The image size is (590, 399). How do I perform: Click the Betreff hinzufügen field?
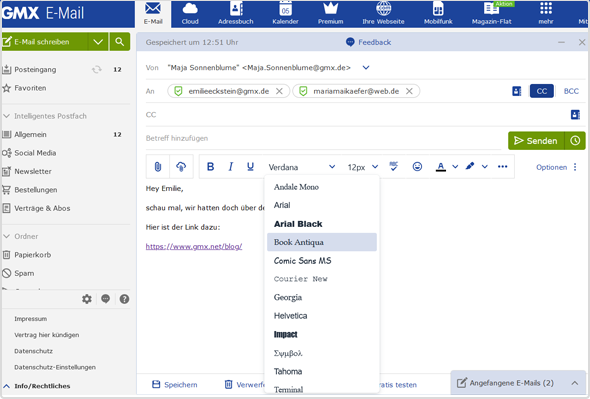pyautogui.click(x=324, y=139)
